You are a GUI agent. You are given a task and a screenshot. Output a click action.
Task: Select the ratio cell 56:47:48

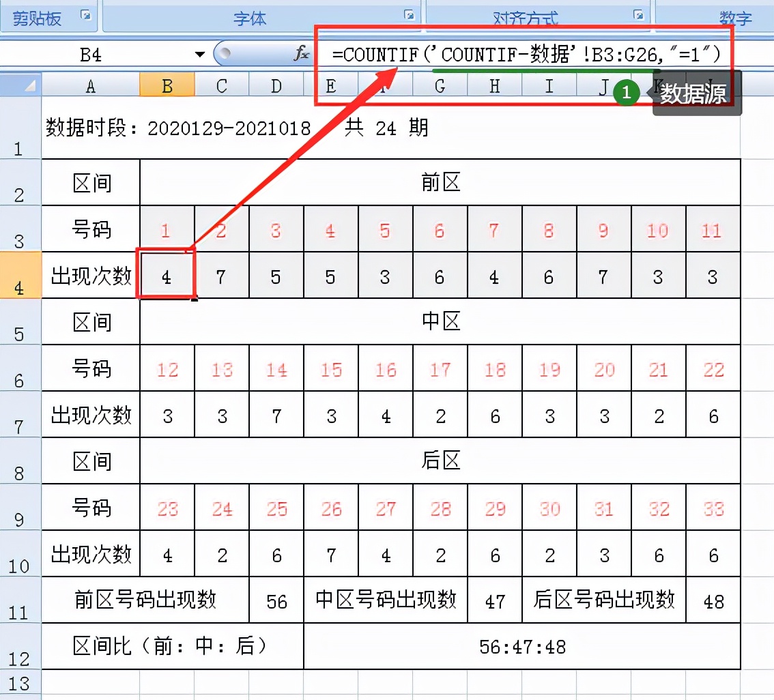[x=522, y=645]
